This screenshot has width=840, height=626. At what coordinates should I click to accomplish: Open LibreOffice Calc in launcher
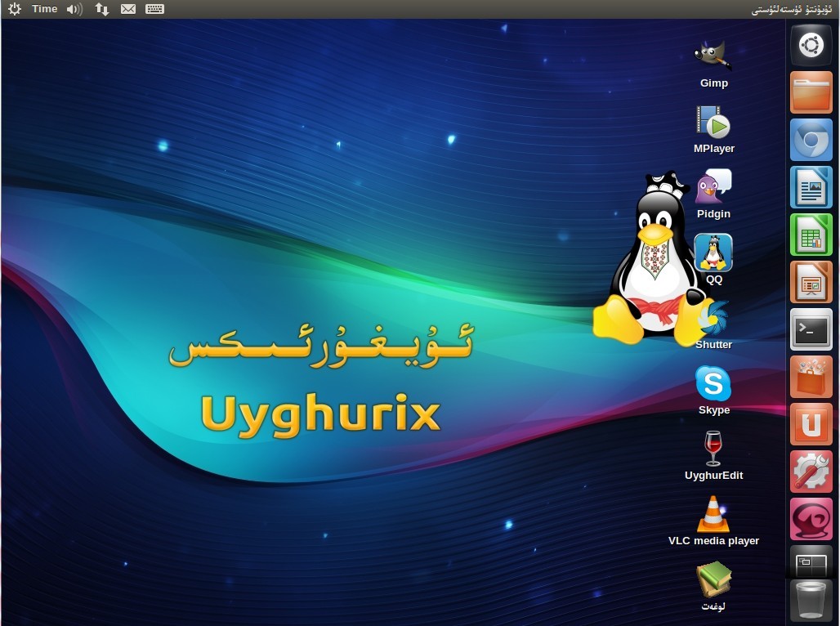(x=811, y=235)
